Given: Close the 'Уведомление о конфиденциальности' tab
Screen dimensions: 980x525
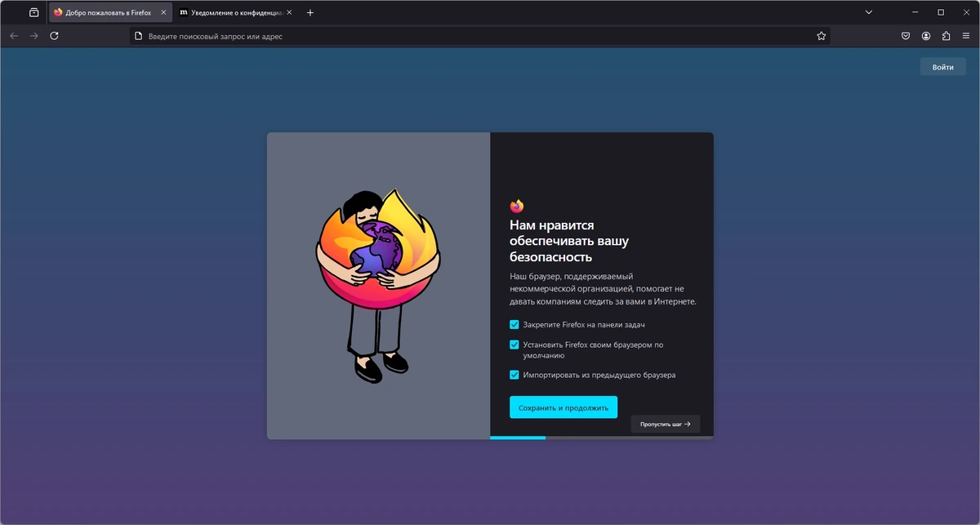Looking at the screenshot, I should point(288,12).
